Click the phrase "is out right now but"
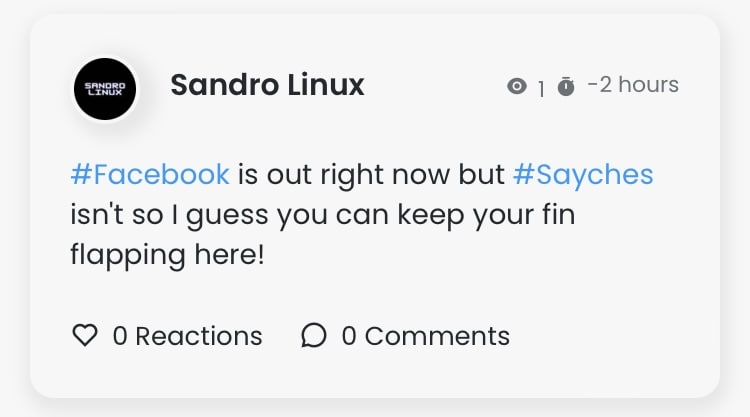The image size is (750, 417). (371, 175)
